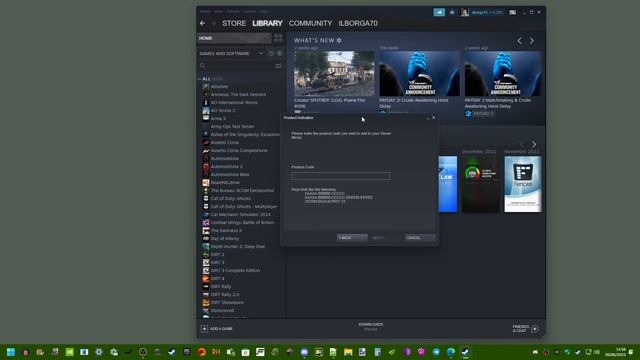Go back with the Steam back arrow
Viewport: 640px width, 360px height.
point(202,23)
